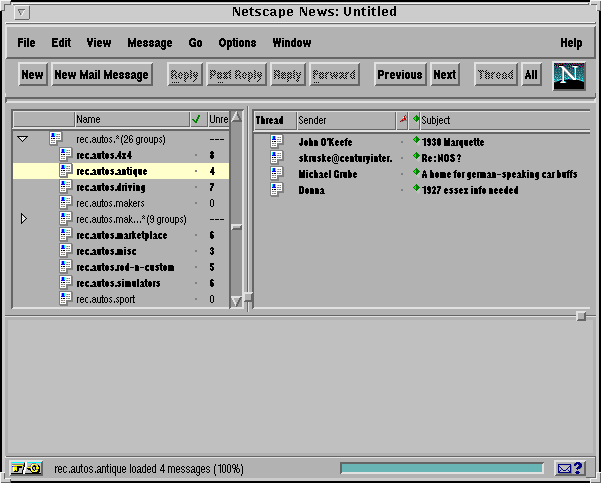This screenshot has height=483, width=601.
Task: Click the newsgroup icon beside rec.autos.makers
Action: [66, 203]
